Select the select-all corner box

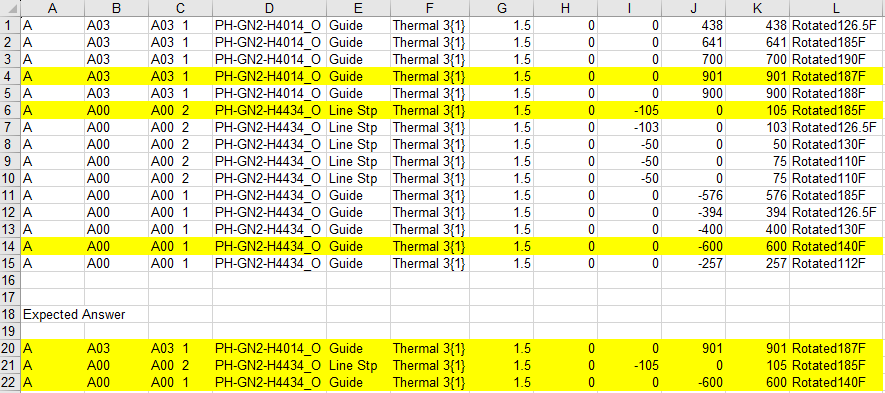(x=10, y=8)
